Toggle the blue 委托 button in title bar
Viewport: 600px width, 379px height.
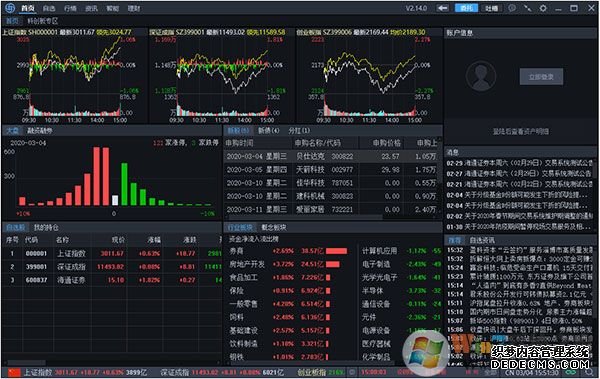point(466,8)
